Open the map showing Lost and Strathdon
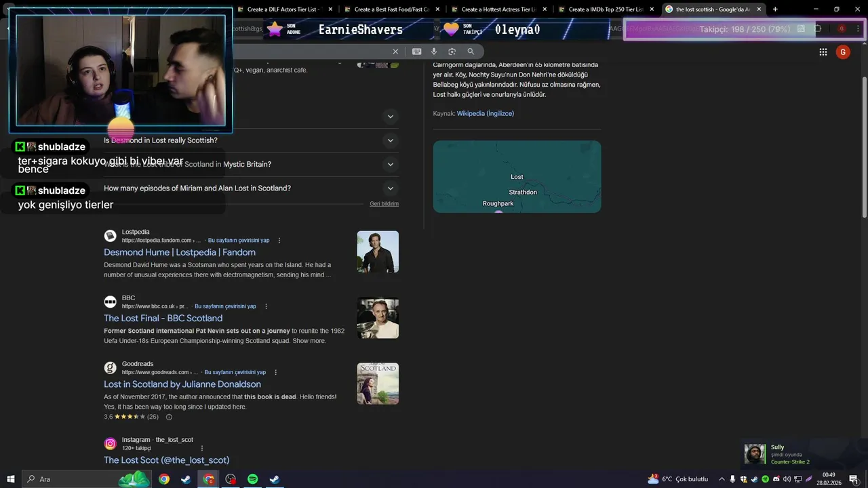Image resolution: width=868 pixels, height=488 pixels. (517, 176)
